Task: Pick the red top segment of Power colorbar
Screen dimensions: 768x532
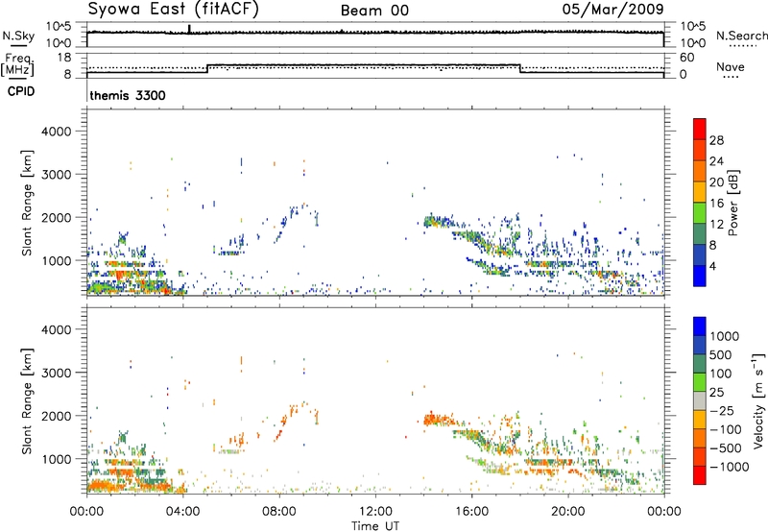Action: (700, 129)
